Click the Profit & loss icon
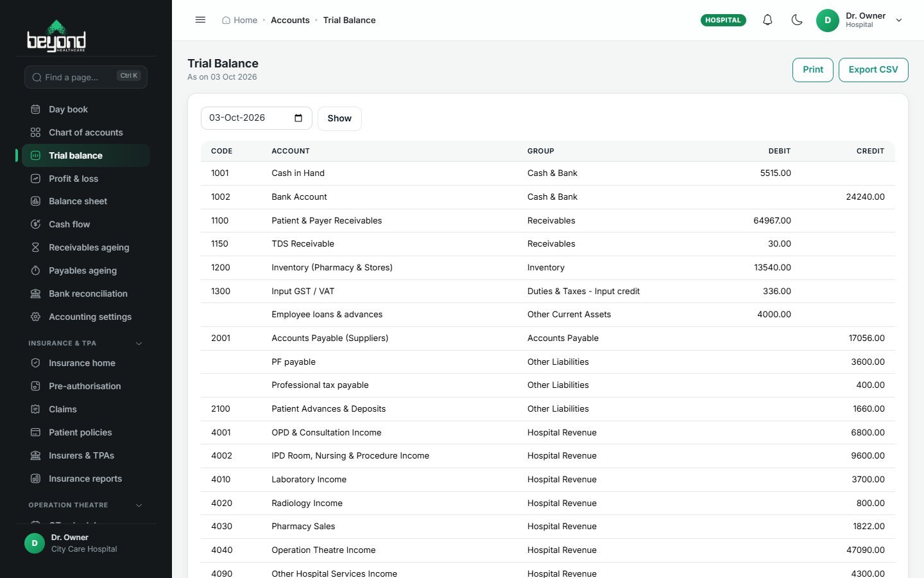Viewport: 924px width, 578px height. (35, 179)
